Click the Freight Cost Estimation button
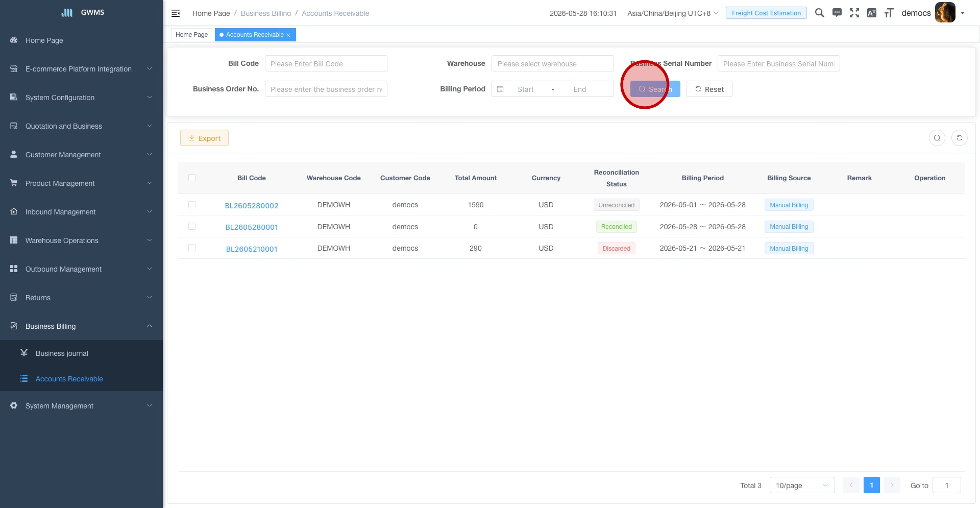This screenshot has width=980, height=508. (766, 13)
